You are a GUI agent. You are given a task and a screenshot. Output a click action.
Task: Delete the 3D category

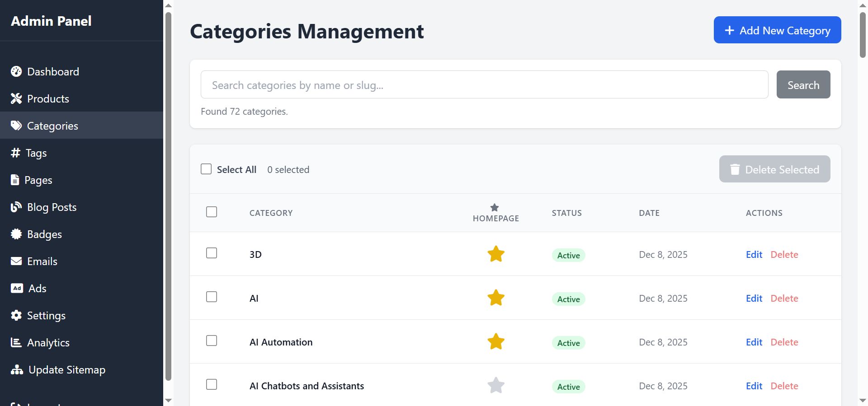(x=784, y=255)
